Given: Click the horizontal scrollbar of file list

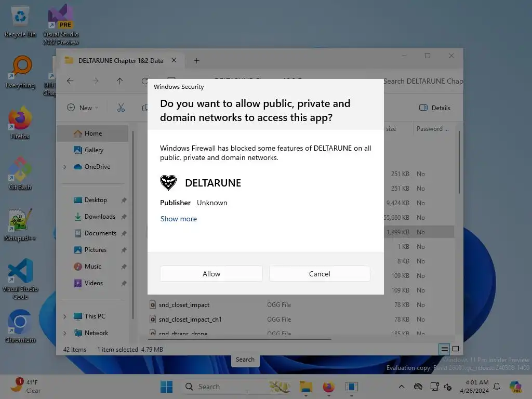Looking at the screenshot, I should (x=239, y=339).
